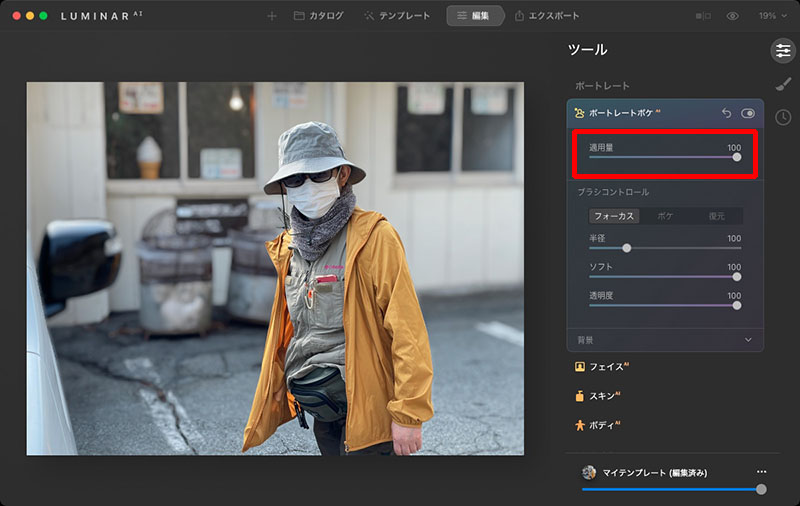
Task: Click the ツール panel heading
Action: (x=587, y=49)
